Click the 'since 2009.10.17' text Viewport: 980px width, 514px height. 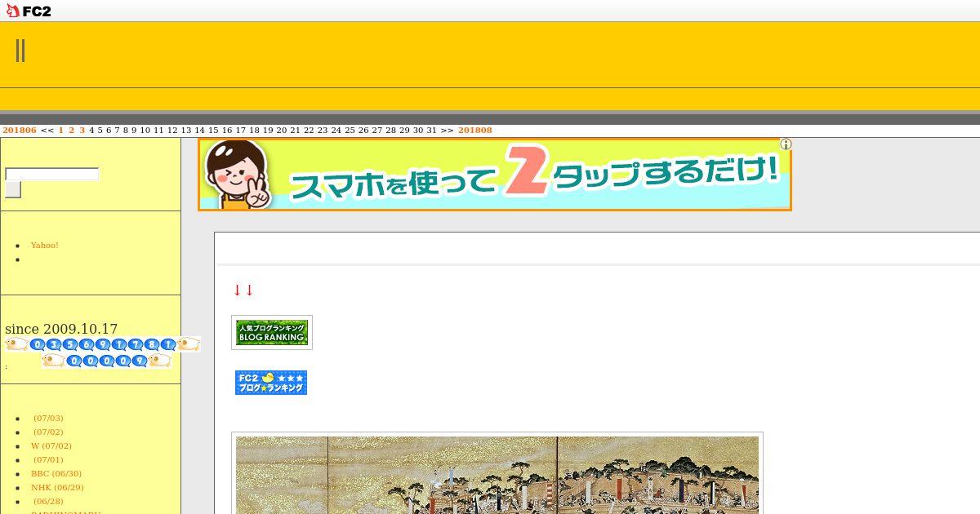click(61, 329)
